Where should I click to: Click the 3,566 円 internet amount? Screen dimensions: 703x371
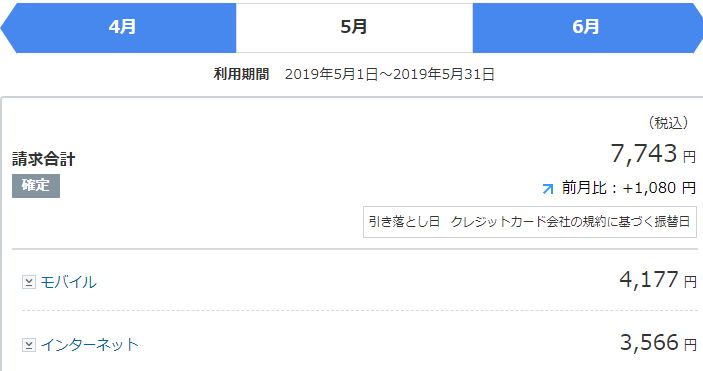658,343
